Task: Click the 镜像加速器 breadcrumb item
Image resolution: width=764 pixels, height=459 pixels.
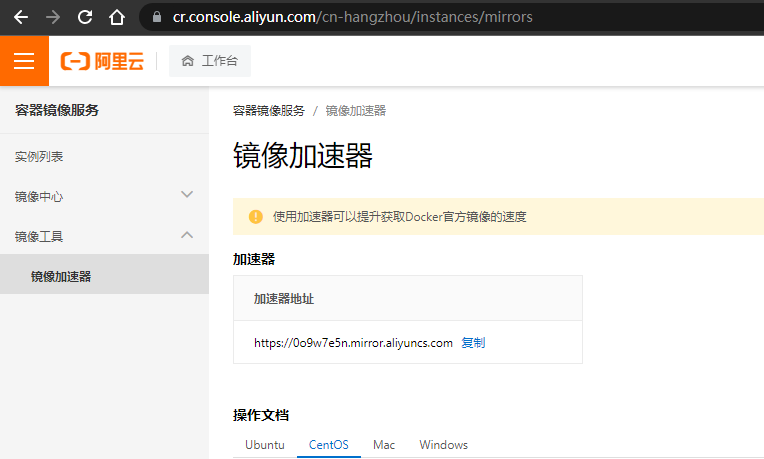Action: point(356,111)
